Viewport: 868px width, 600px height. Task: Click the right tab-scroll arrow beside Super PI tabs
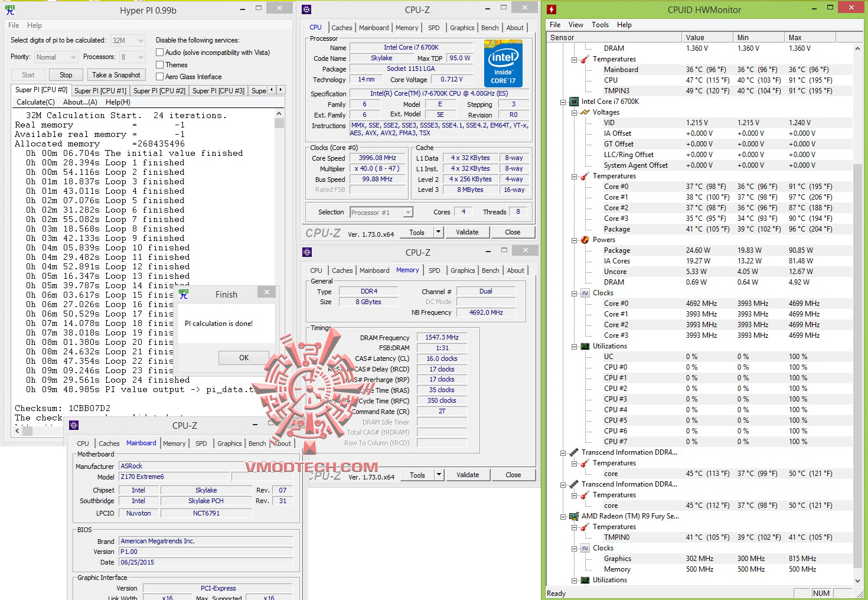[x=280, y=90]
